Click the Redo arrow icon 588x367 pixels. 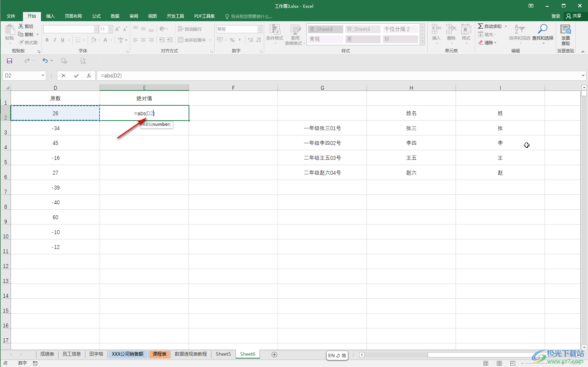[27, 61]
